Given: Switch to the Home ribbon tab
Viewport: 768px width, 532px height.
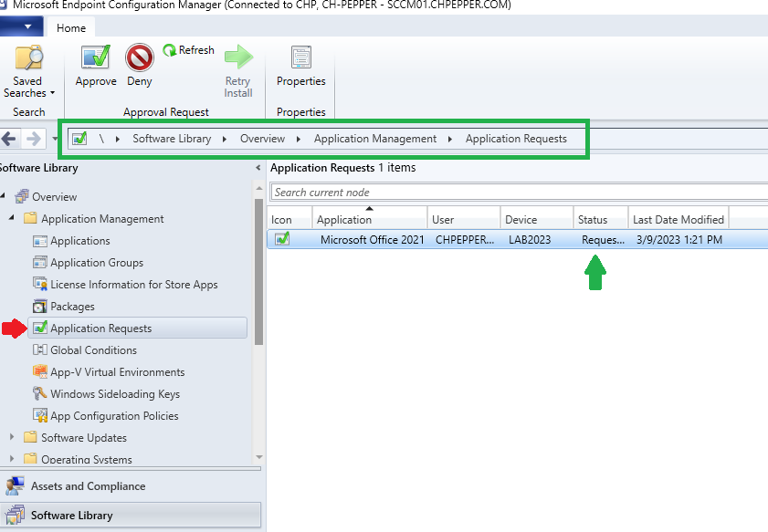Looking at the screenshot, I should [71, 28].
